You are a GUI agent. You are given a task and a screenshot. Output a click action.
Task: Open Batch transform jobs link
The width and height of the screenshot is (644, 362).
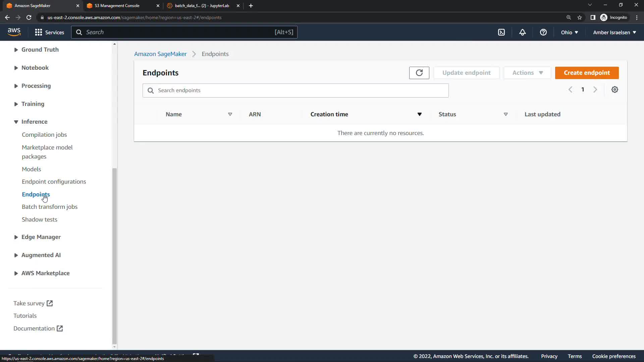click(50, 207)
